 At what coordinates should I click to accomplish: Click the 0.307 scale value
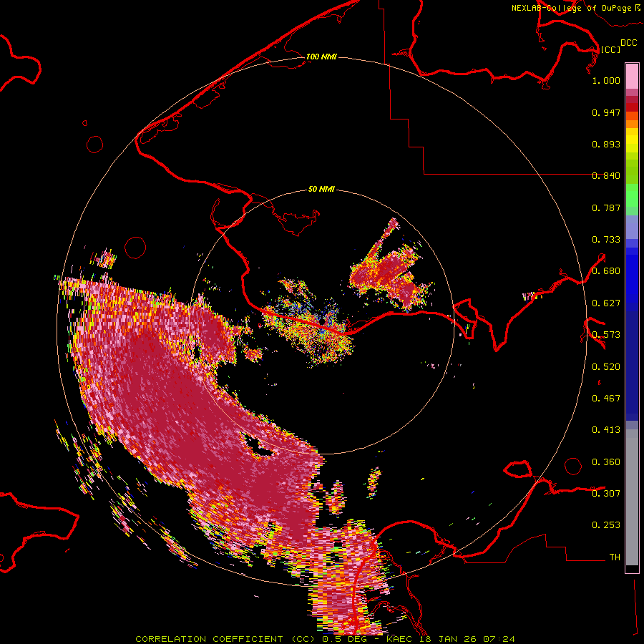(x=606, y=494)
